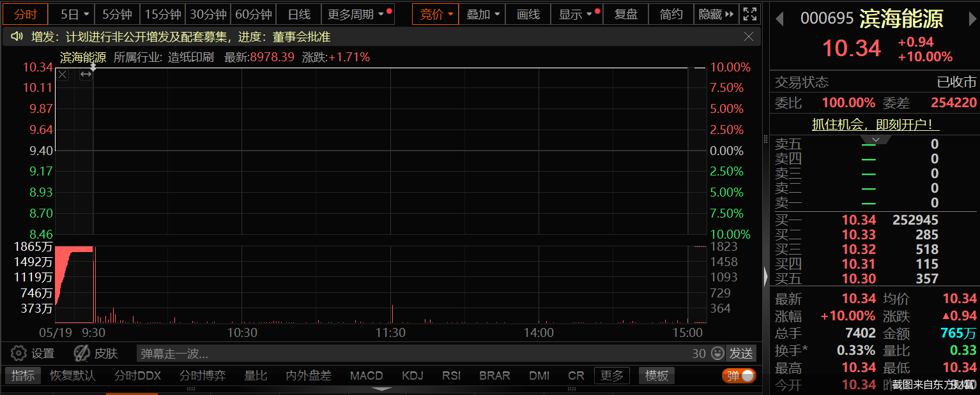This screenshot has height=395, width=980.
Task: Select the 分时博弈 indicator
Action: (x=203, y=376)
